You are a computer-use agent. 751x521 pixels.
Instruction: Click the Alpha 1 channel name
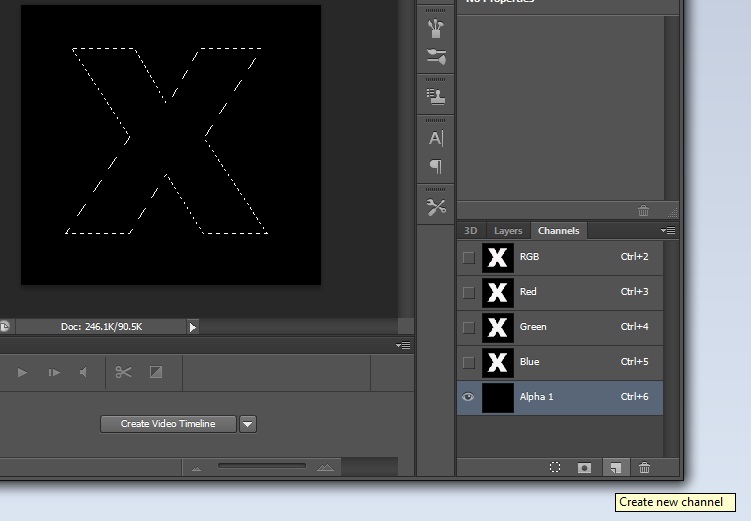click(x=536, y=397)
